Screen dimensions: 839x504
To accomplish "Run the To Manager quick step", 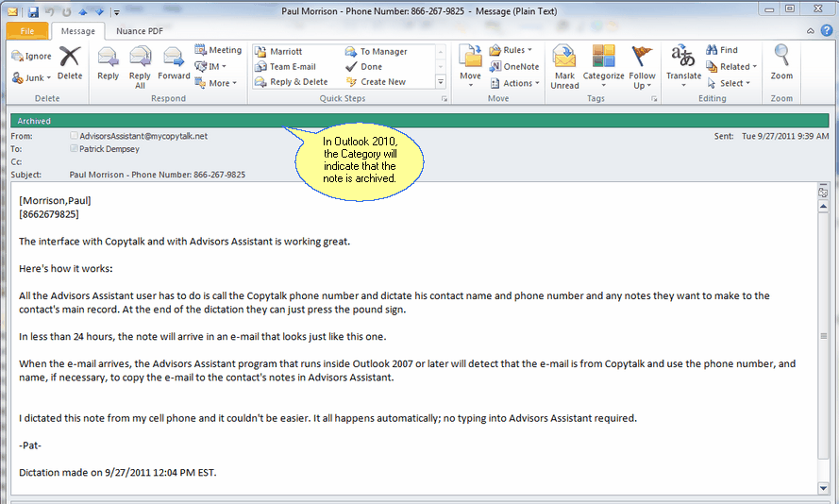I will 377,51.
